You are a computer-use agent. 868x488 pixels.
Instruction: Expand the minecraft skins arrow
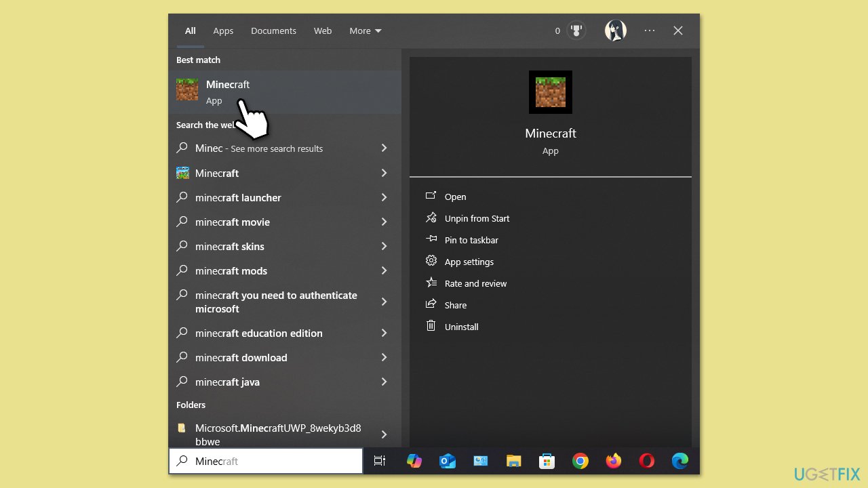384,246
